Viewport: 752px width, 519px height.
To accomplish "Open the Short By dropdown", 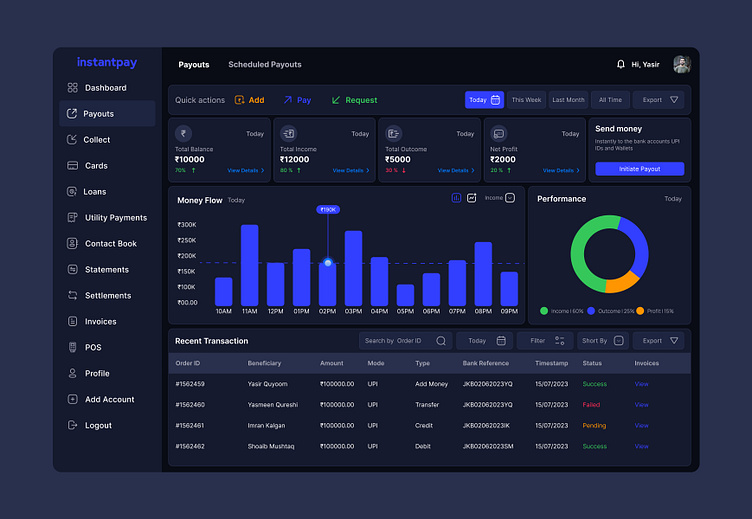I will pyautogui.click(x=603, y=341).
